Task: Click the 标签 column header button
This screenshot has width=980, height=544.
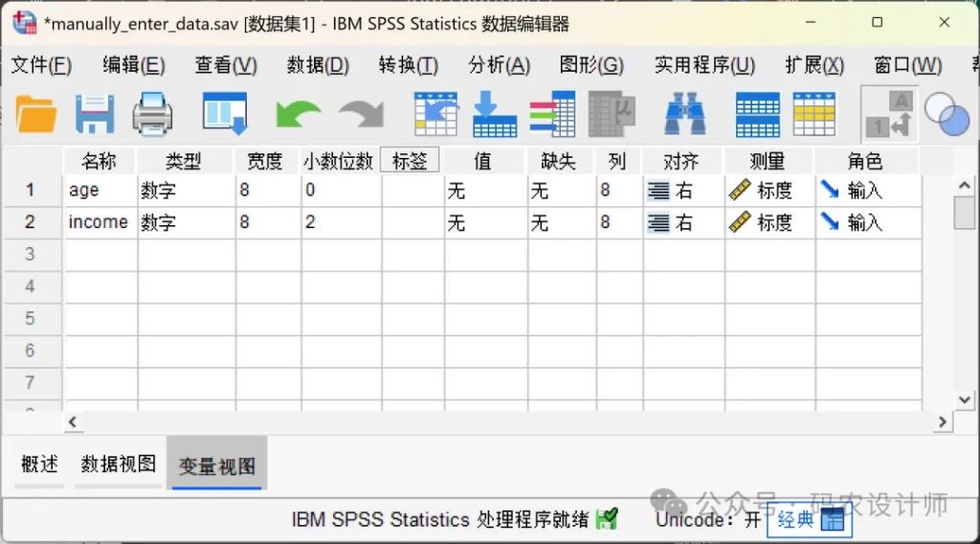Action: (x=410, y=161)
